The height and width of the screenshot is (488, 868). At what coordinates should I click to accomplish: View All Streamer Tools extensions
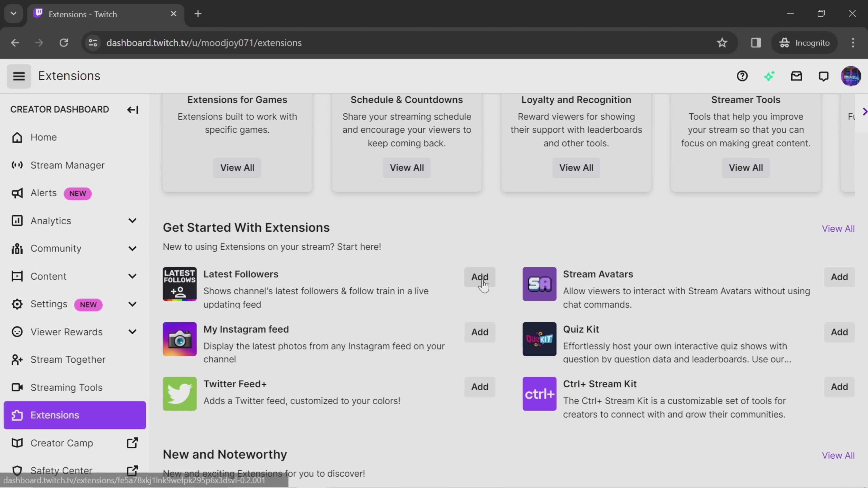pyautogui.click(x=746, y=168)
